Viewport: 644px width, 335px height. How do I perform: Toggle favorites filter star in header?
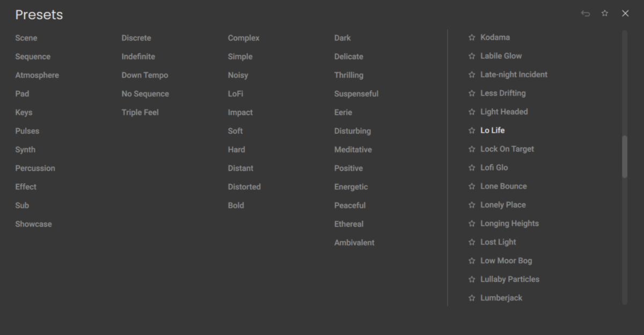605,13
